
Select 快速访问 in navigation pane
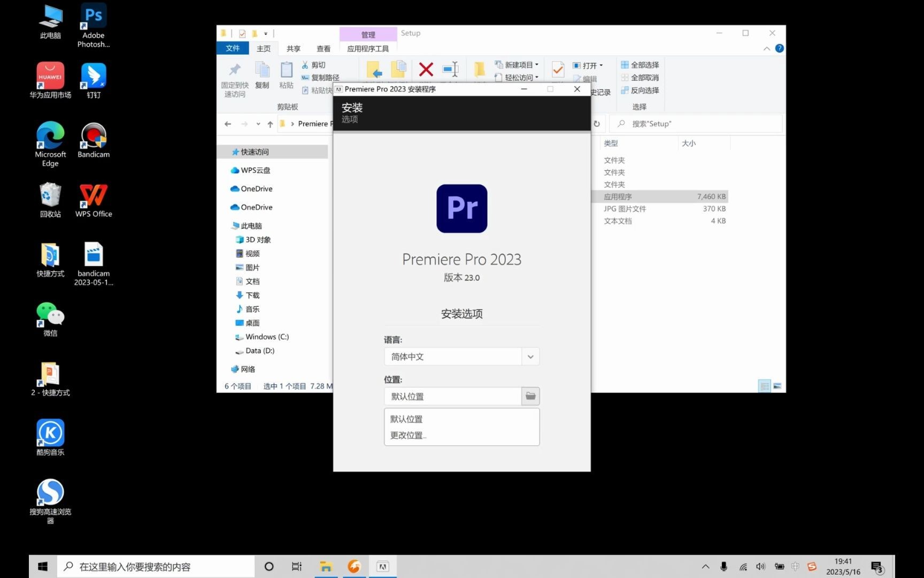point(273,152)
